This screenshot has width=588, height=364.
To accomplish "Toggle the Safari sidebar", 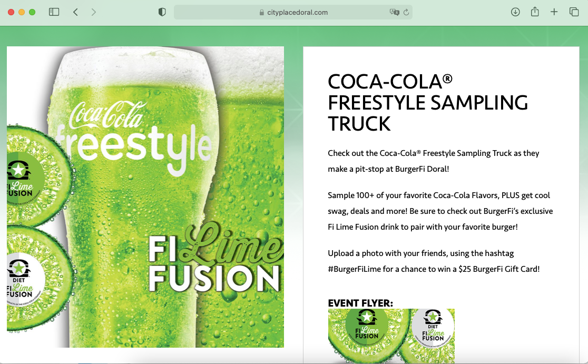I will [x=54, y=12].
